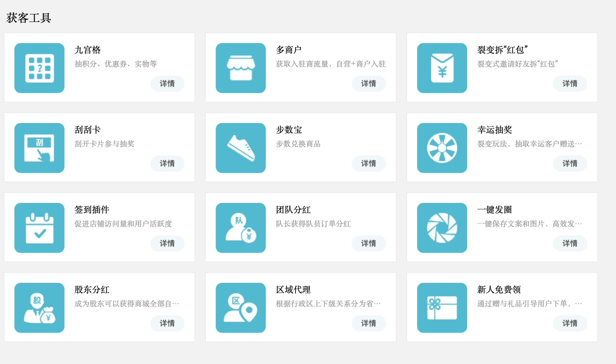The width and height of the screenshot is (616, 364).
Task: Click the 团队分红 team icon
Action: 241,227
